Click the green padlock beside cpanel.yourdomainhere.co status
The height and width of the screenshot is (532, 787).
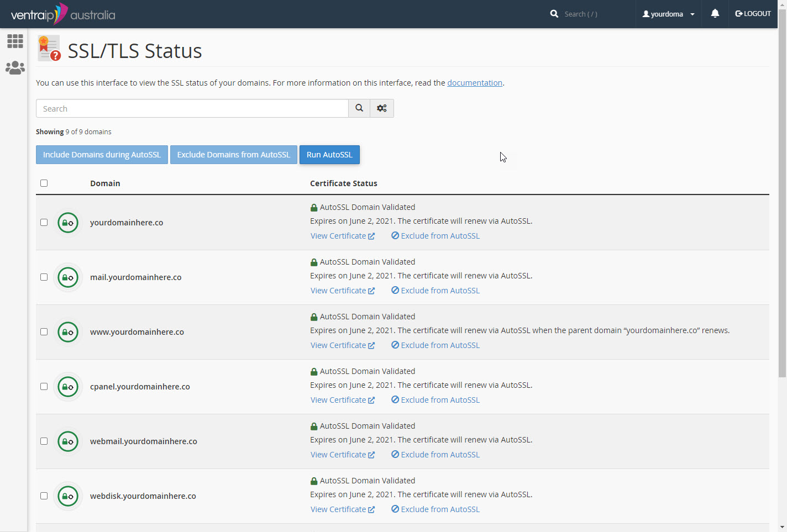(314, 372)
